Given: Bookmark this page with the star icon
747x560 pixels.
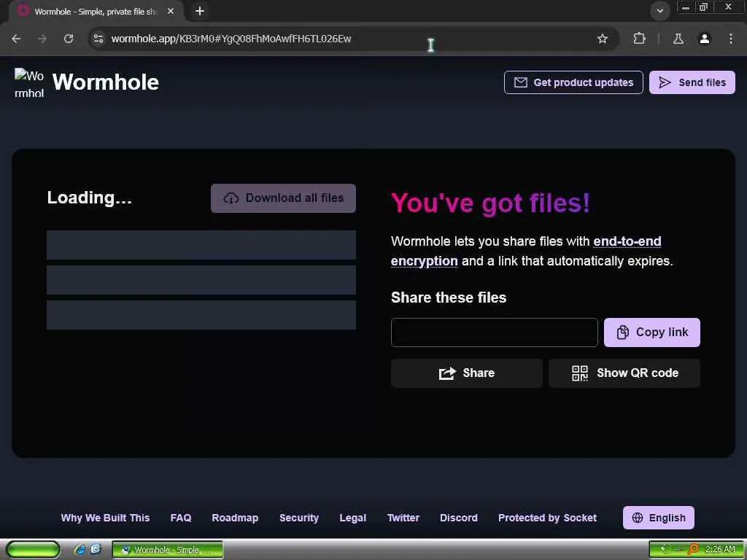Looking at the screenshot, I should point(602,39).
